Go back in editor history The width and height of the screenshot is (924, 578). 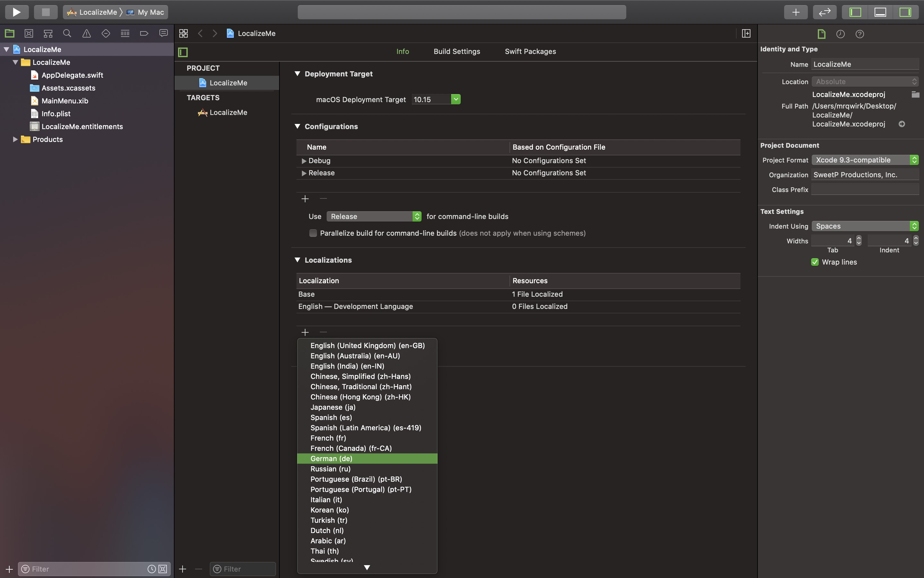(200, 34)
